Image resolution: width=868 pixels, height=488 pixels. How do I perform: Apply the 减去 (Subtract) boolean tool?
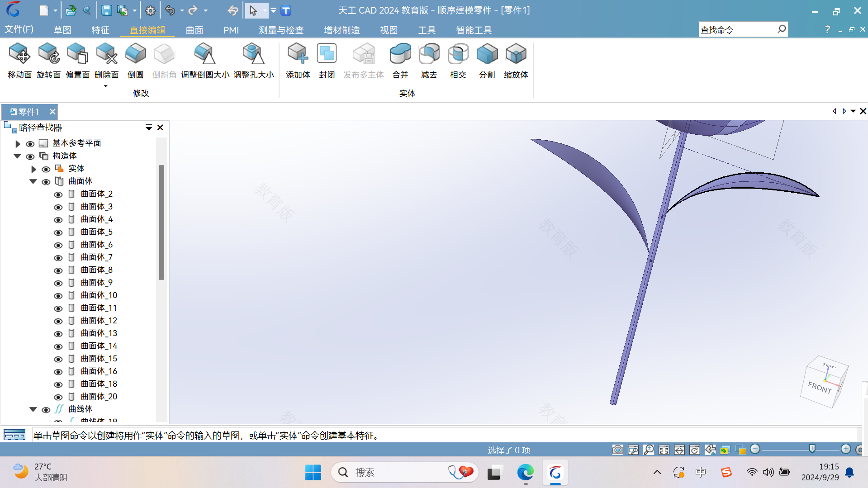point(429,61)
